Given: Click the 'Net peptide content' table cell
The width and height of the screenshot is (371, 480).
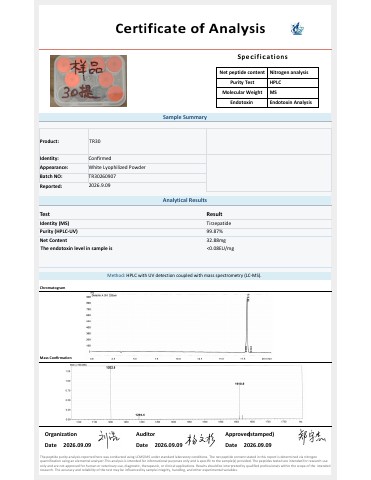Looking at the screenshot, I should 242,72.
